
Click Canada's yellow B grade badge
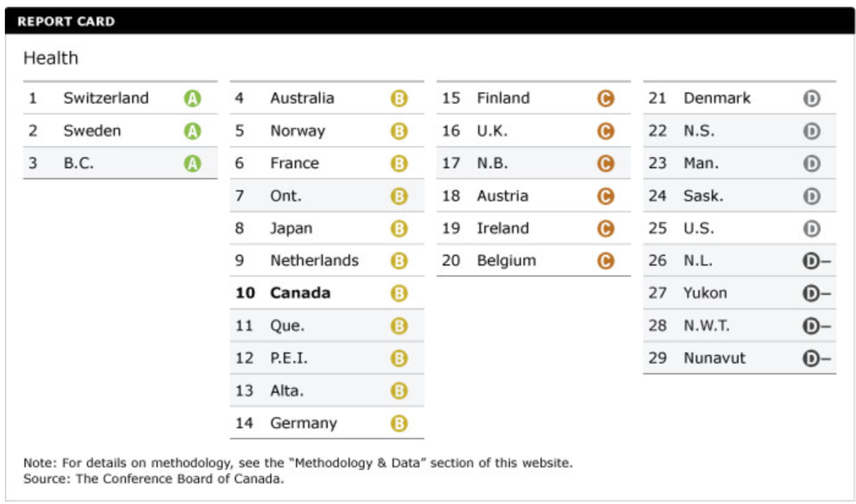click(399, 293)
